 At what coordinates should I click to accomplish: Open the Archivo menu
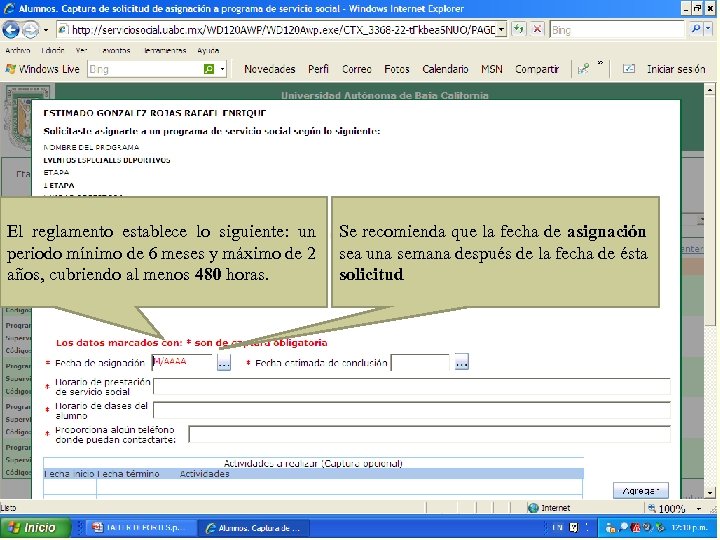[x=18, y=51]
